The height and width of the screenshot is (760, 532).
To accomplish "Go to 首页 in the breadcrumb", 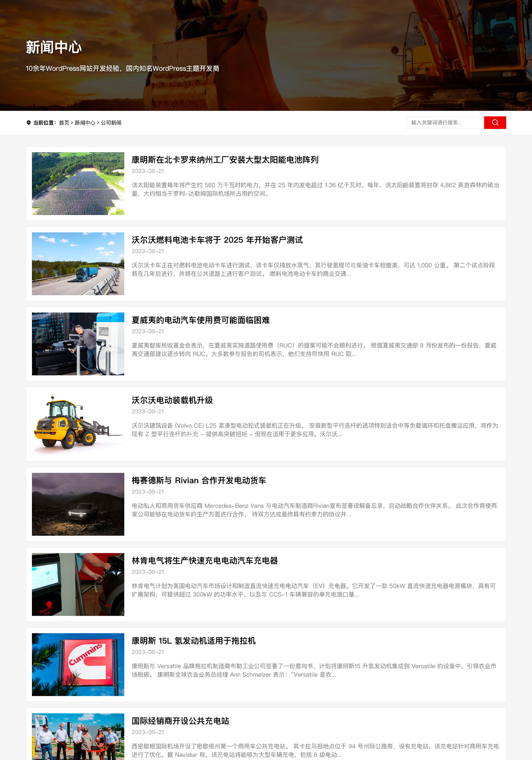I will click(64, 123).
